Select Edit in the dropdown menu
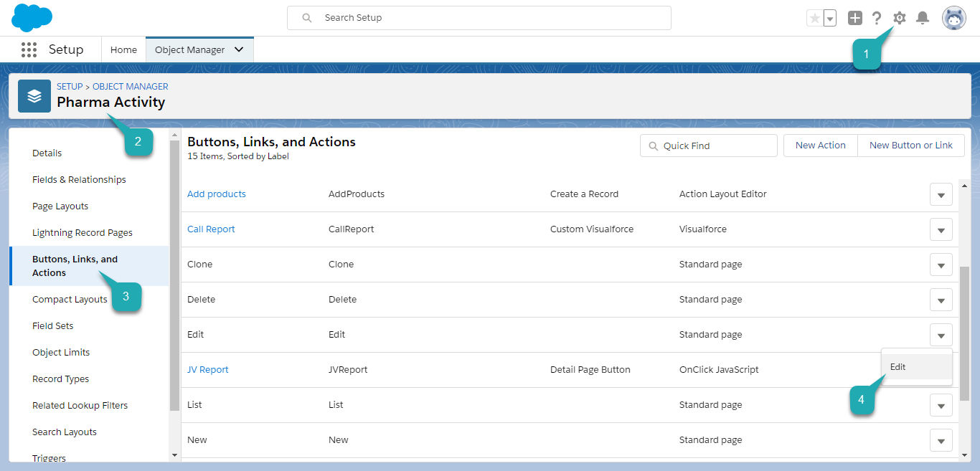 coord(898,366)
